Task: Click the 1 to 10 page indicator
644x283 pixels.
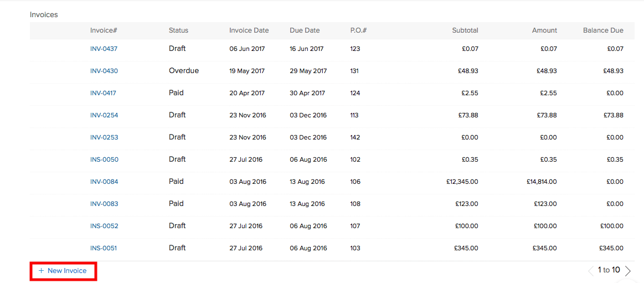Action: 609,270
